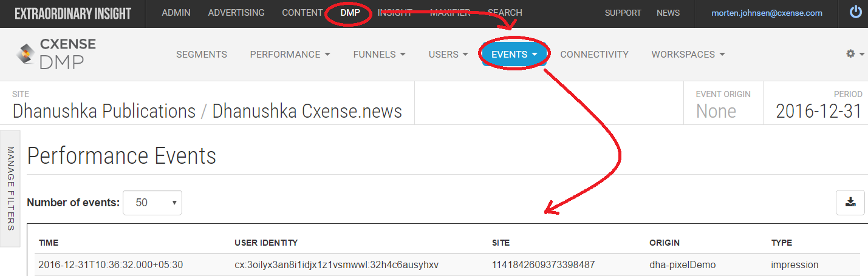The height and width of the screenshot is (276, 868).
Task: Change Number of events select box
Action: [152, 203]
